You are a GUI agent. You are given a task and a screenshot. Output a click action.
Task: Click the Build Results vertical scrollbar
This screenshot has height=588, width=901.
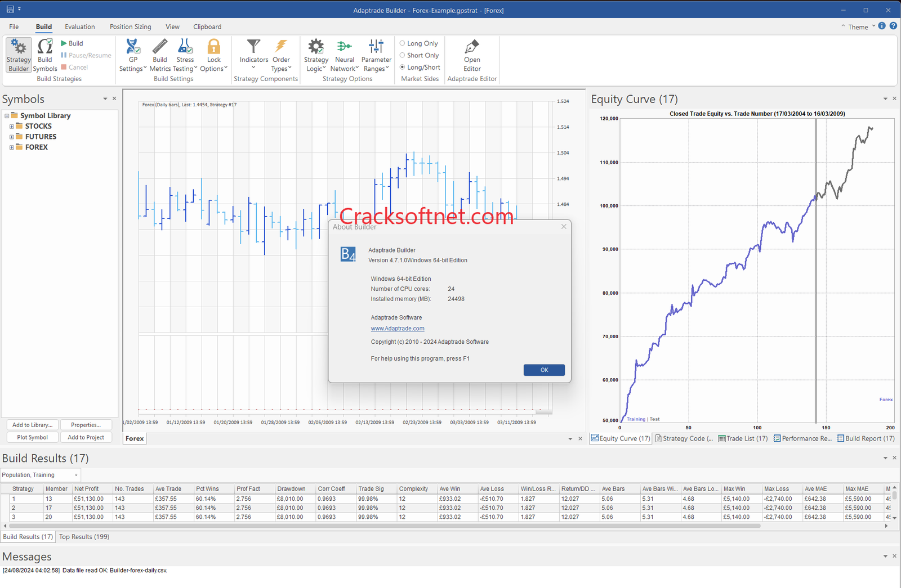(894, 496)
